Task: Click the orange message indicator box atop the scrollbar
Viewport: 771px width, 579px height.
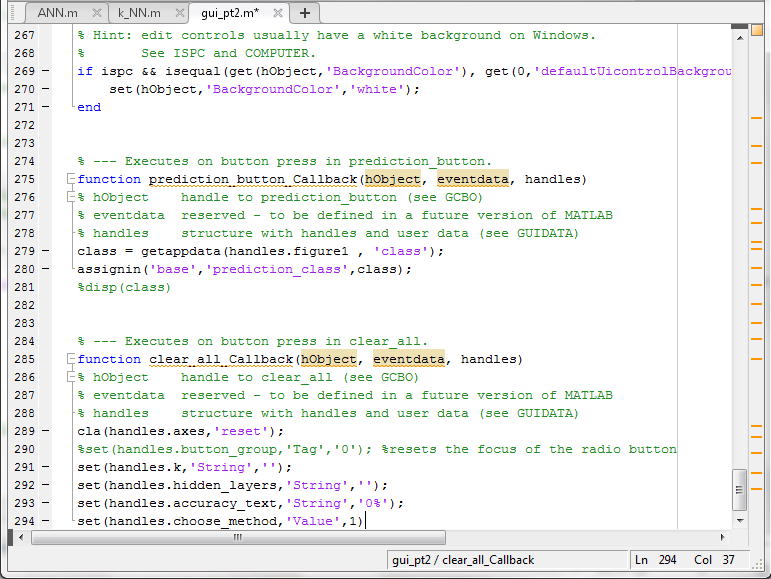Action: (x=756, y=30)
